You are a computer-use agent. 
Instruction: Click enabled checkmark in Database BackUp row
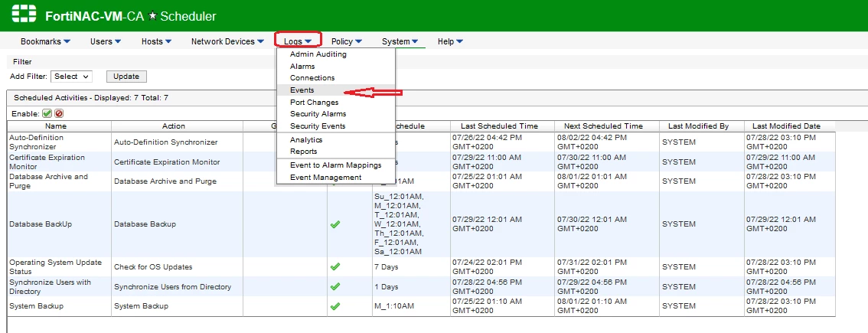point(335,224)
